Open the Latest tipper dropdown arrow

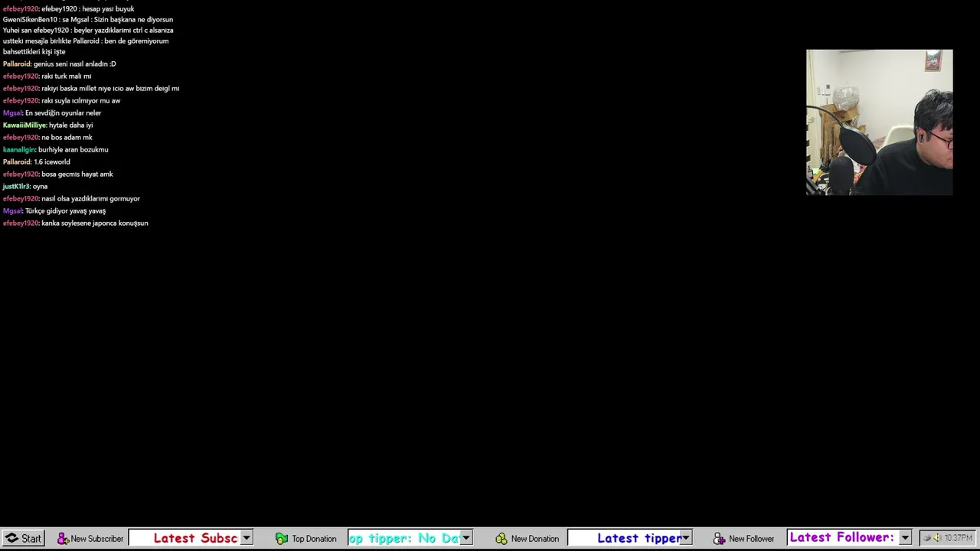(685, 538)
